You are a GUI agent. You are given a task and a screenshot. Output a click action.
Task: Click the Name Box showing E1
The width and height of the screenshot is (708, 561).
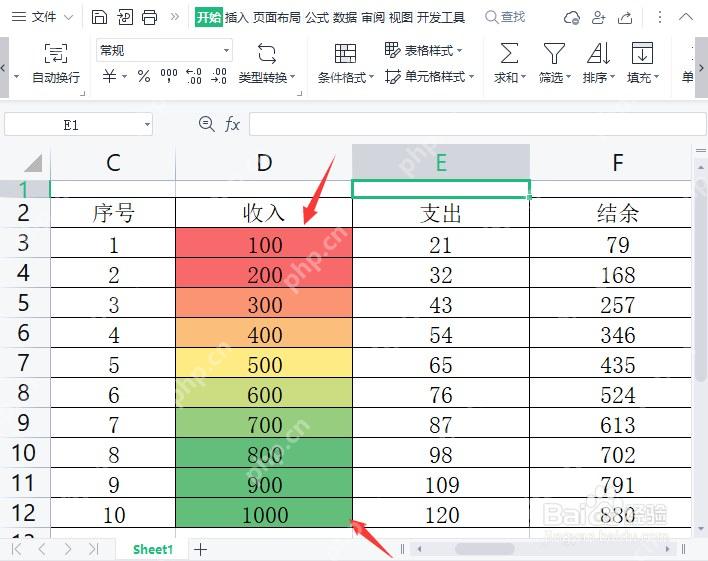coord(71,125)
